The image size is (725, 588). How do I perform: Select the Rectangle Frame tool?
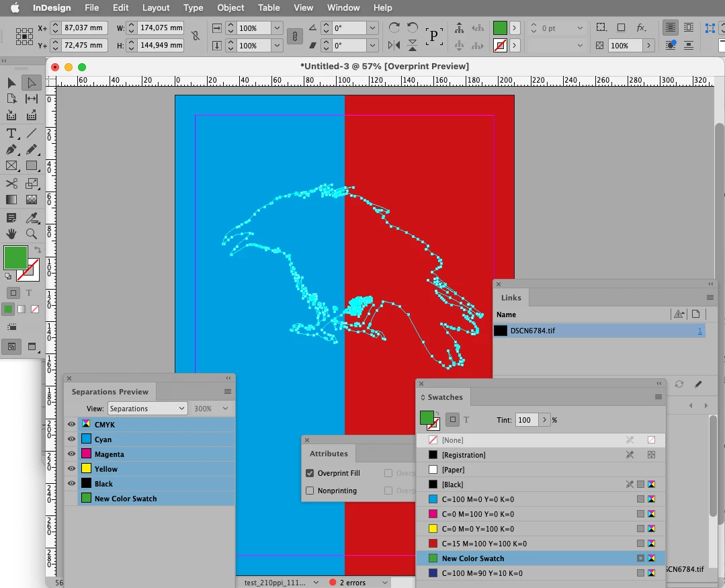[x=11, y=166]
